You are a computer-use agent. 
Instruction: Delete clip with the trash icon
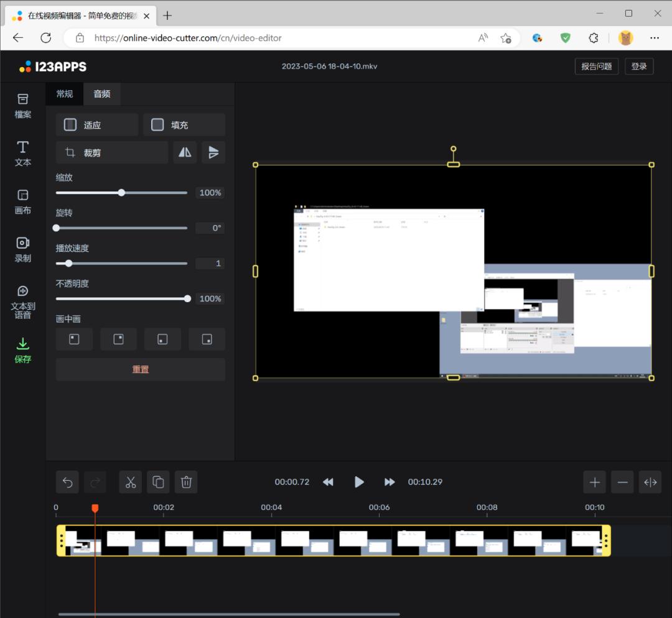pos(186,482)
